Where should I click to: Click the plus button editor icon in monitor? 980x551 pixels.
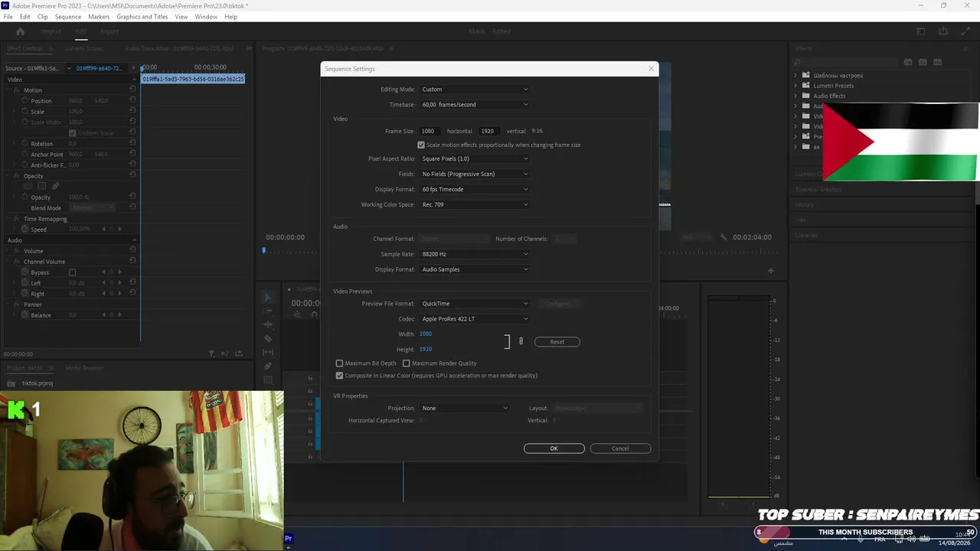771,270
